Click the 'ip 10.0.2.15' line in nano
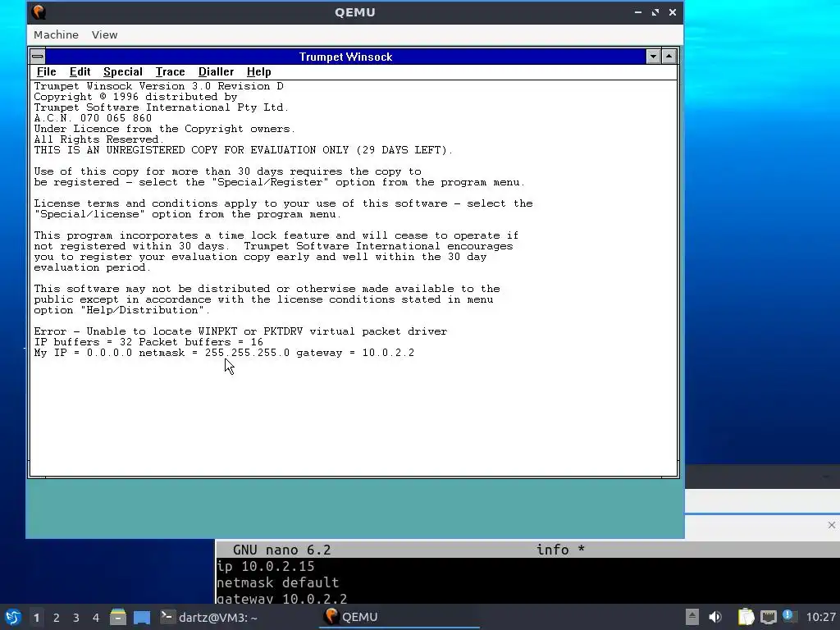 [266, 566]
